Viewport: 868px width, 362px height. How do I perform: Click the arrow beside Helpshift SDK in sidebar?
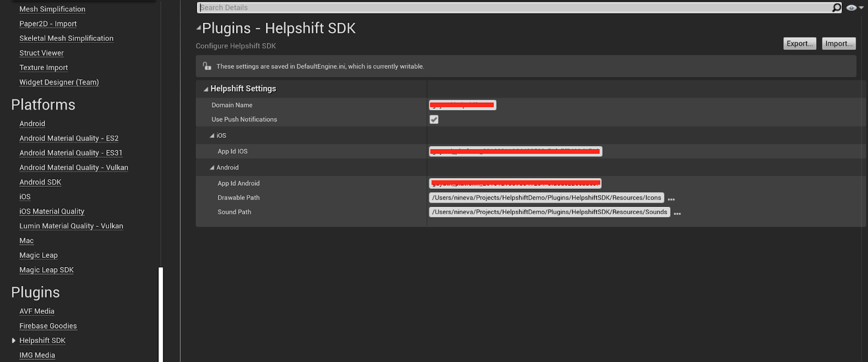(x=14, y=341)
